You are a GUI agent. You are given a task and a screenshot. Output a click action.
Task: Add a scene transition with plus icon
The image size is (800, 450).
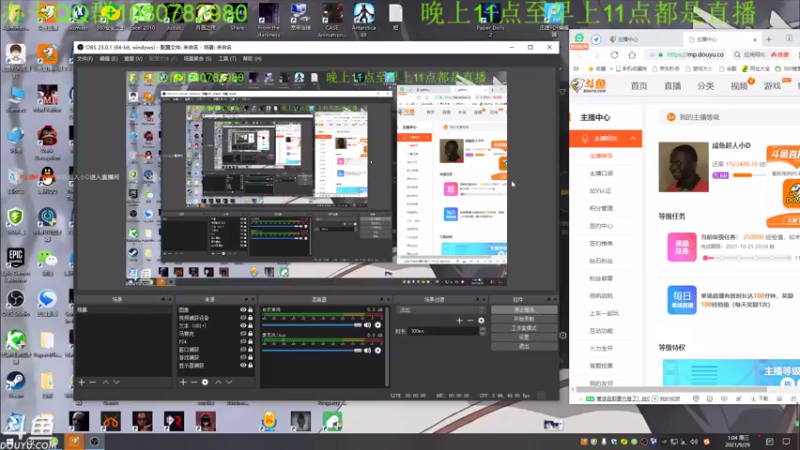459,320
